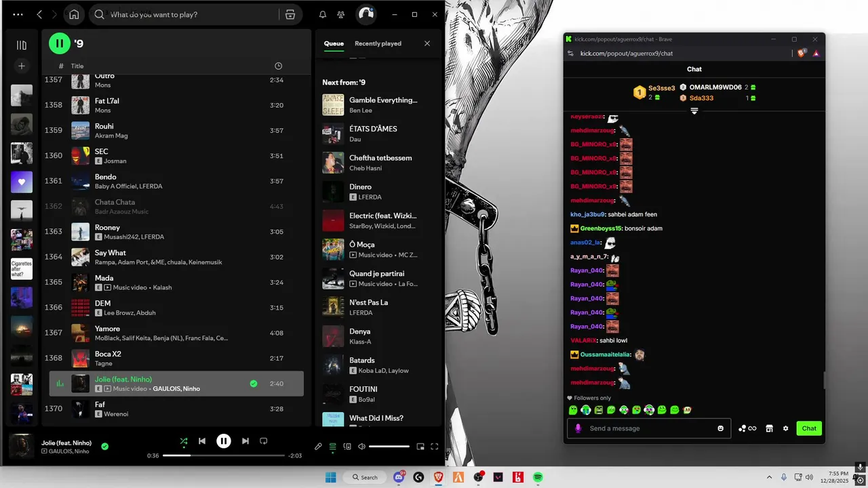
Task: Switch to the Recently played tab
Action: click(378, 43)
